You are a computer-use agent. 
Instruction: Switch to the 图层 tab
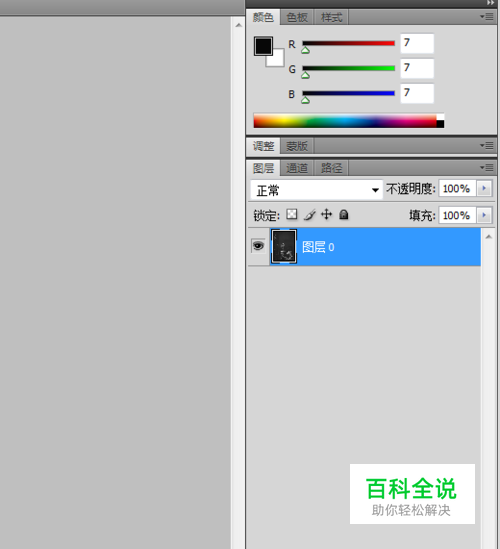point(263,168)
